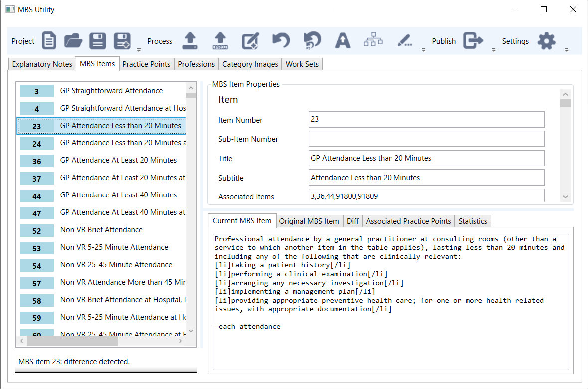This screenshot has height=389, width=588.
Task: Click the upload icon with PRD label
Action: click(x=220, y=41)
